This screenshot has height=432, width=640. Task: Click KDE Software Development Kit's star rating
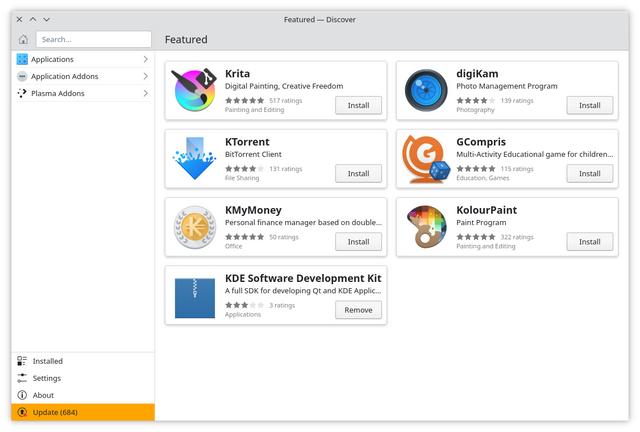[244, 305]
